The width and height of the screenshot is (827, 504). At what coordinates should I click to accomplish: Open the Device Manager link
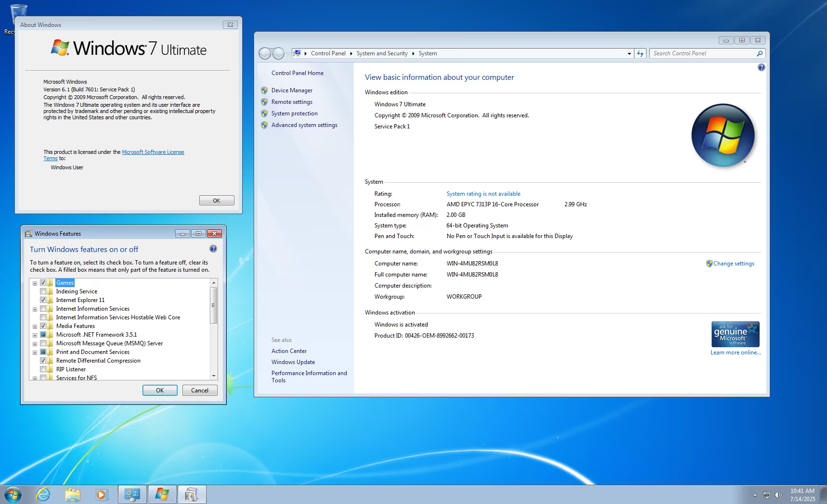click(292, 90)
